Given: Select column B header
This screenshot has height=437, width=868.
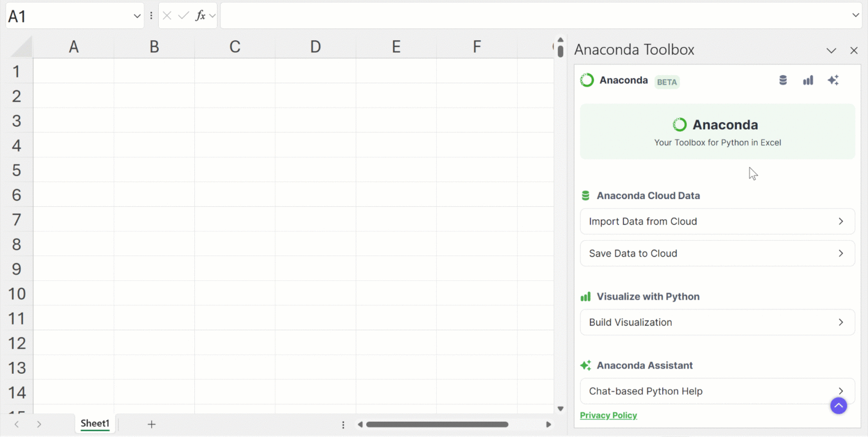Looking at the screenshot, I should click(154, 47).
